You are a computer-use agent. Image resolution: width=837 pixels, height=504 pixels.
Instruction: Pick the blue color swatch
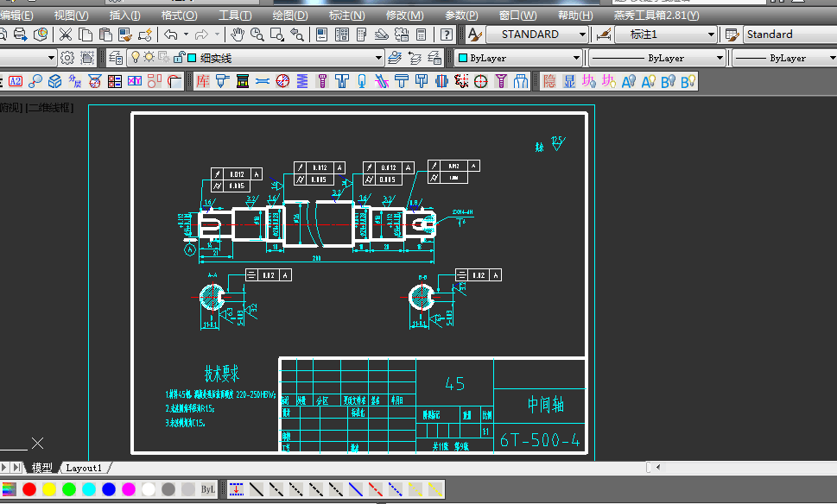coord(109,489)
